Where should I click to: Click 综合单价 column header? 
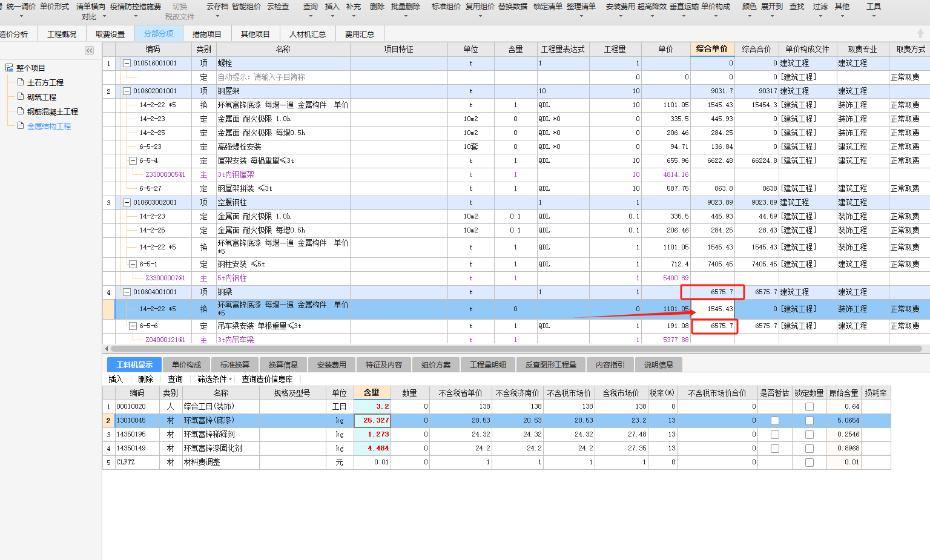tap(712, 49)
